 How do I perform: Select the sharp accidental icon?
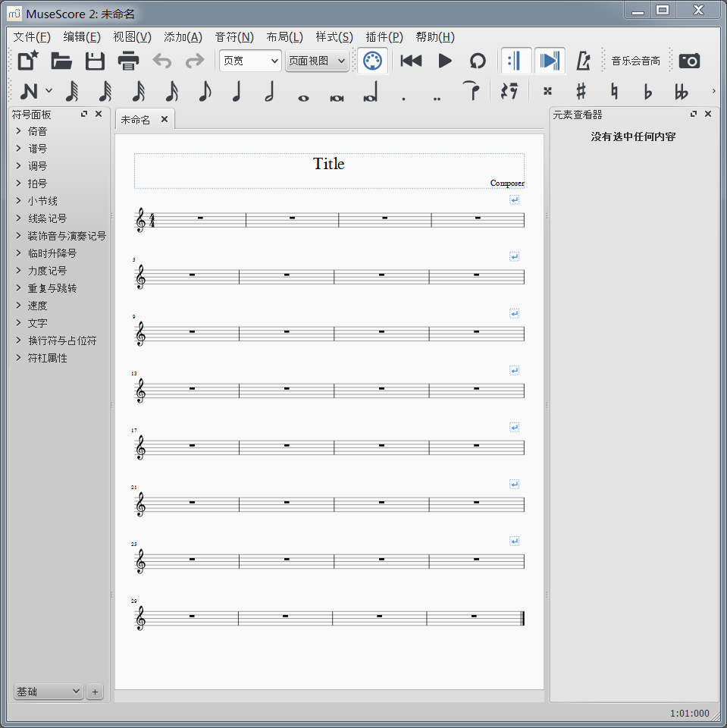click(x=581, y=92)
